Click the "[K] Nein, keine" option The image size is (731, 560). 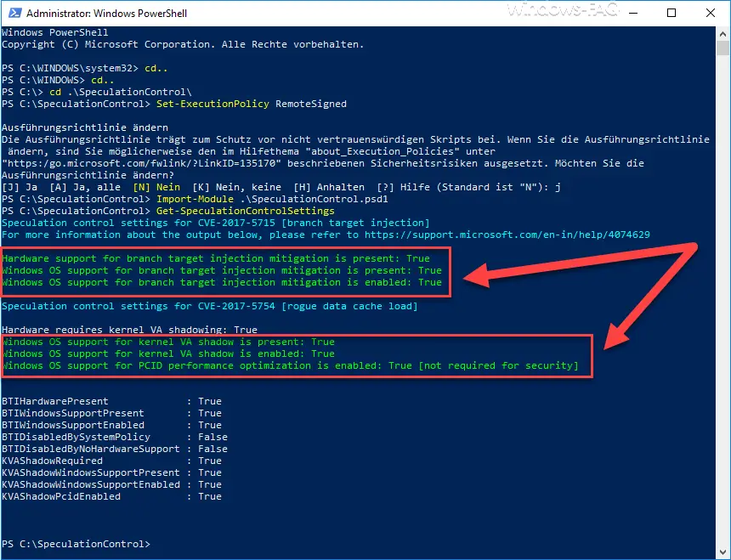(236, 187)
